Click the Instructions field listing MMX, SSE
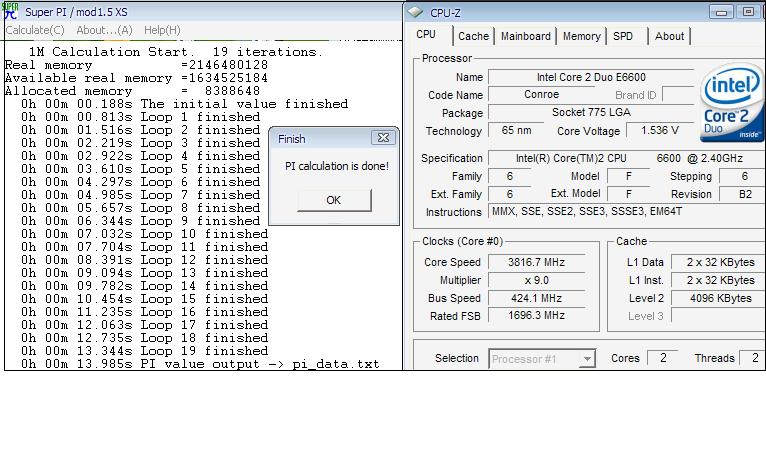This screenshot has height=450, width=766. pos(627,212)
